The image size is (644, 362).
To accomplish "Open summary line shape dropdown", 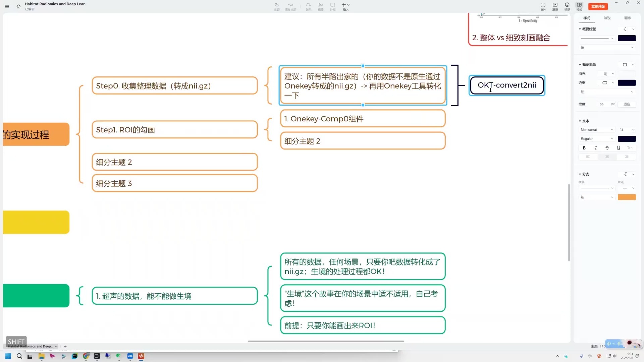I will (627, 29).
